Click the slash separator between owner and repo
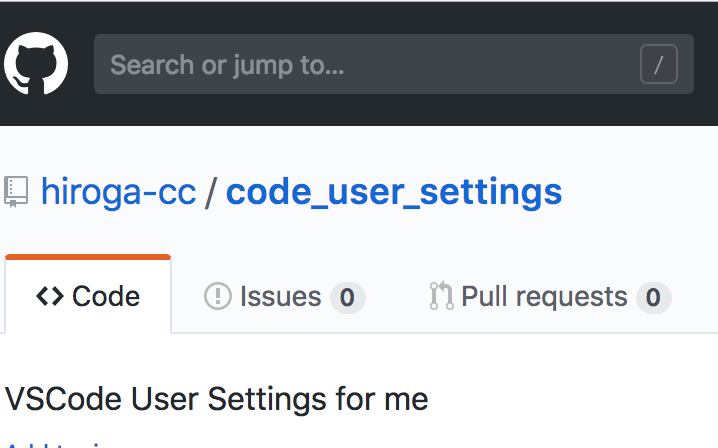The height and width of the screenshot is (448, 718). click(x=210, y=191)
